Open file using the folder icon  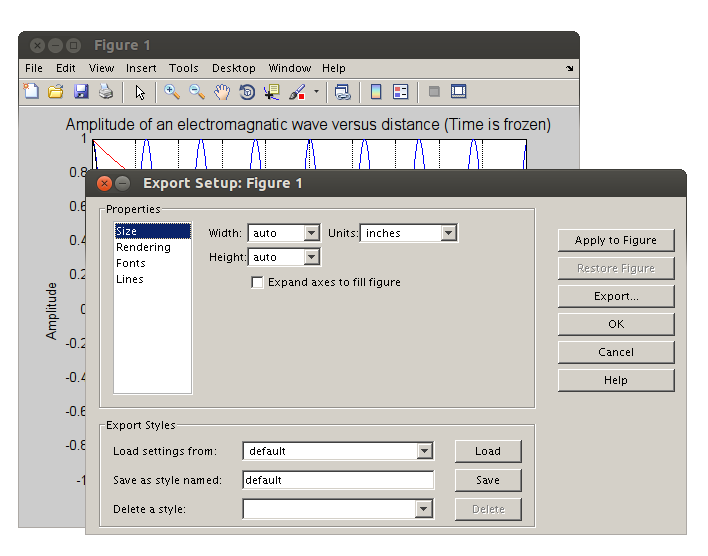(x=56, y=92)
